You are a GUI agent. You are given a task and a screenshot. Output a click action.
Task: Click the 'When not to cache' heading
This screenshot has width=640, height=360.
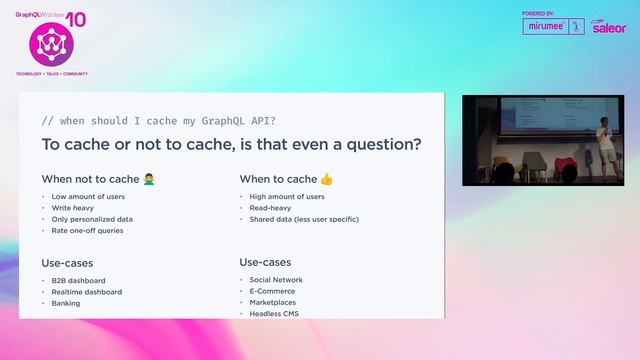pyautogui.click(x=90, y=179)
